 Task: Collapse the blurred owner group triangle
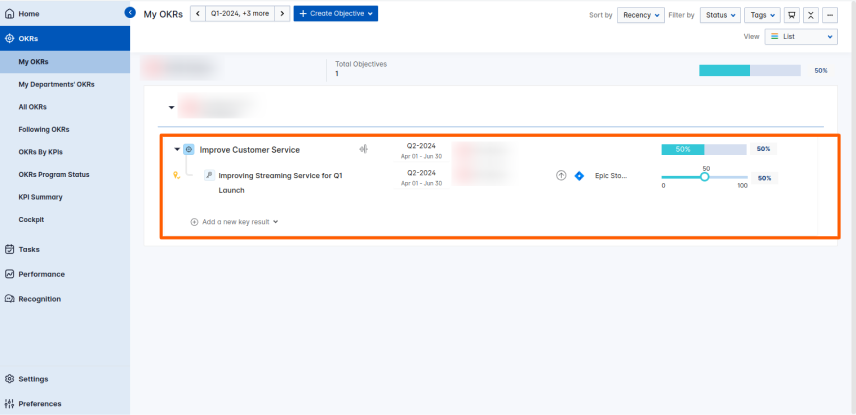click(171, 108)
